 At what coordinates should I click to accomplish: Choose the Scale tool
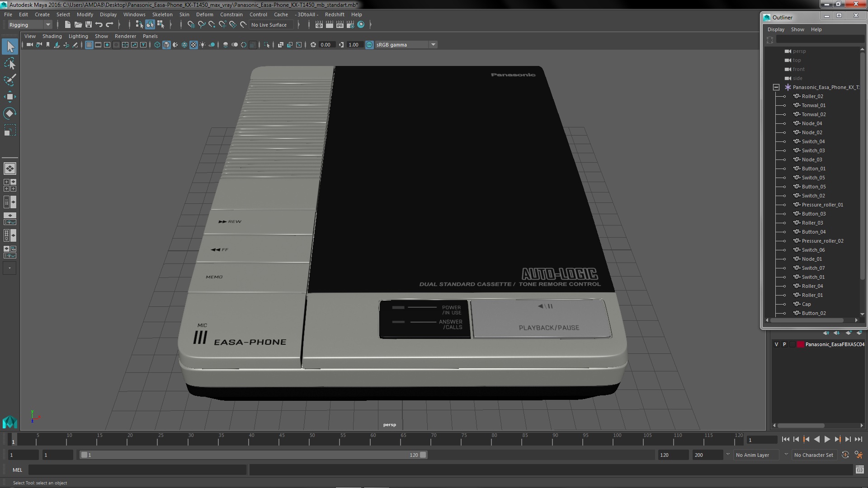point(10,130)
